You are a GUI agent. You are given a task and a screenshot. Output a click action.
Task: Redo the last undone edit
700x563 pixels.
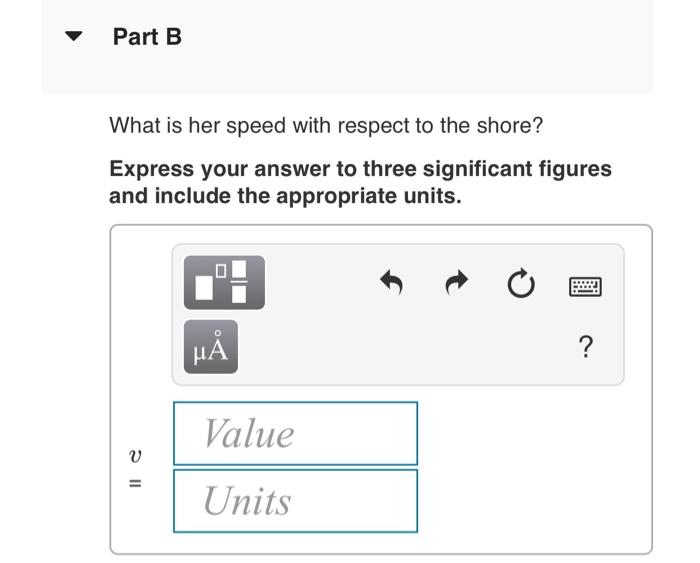click(x=457, y=283)
